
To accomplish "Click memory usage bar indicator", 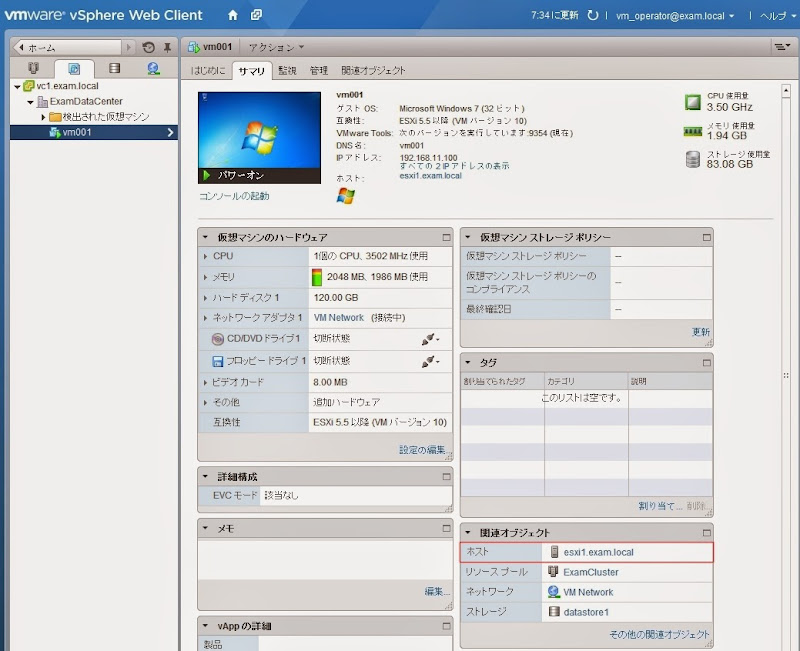I will pos(317,277).
